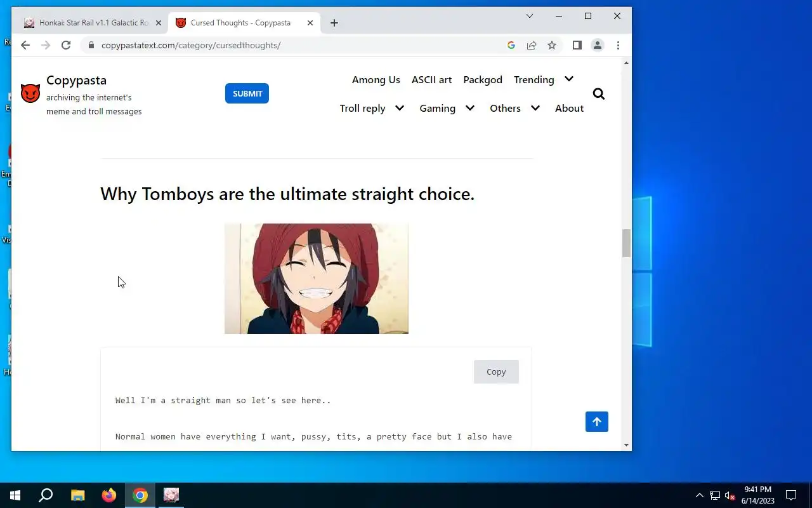Open the Why Tomboys article heading
The width and height of the screenshot is (812, 508).
[x=287, y=194]
